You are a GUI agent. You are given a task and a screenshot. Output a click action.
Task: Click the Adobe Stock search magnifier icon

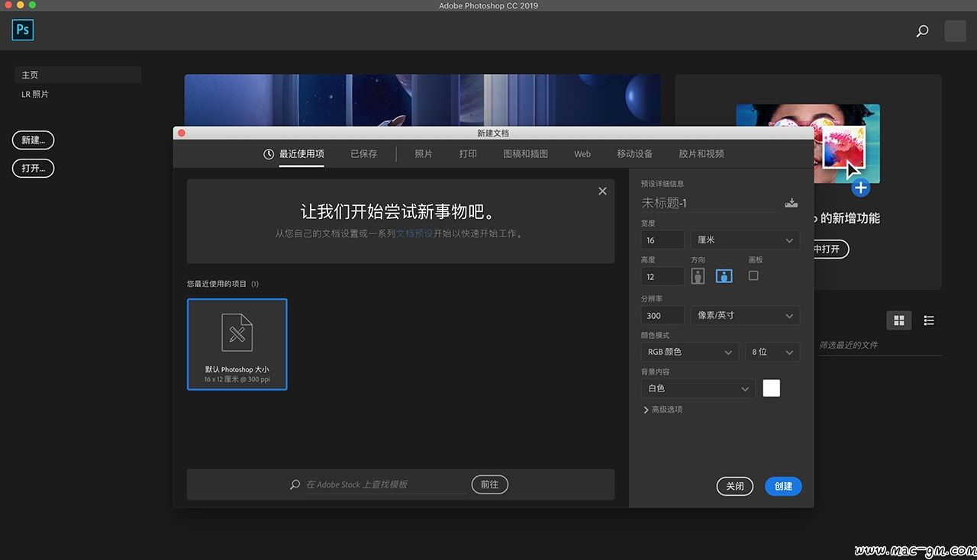tap(295, 484)
